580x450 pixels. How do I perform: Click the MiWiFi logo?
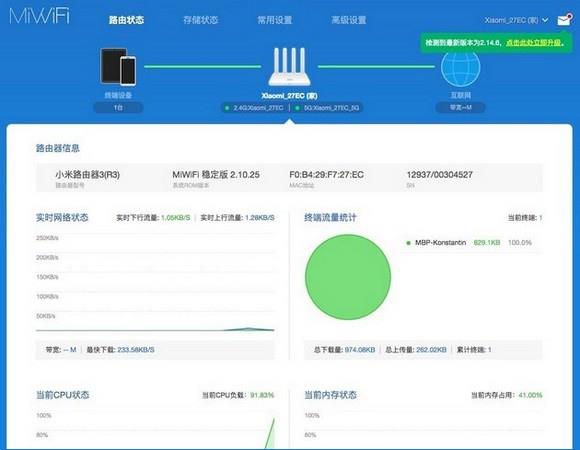coord(39,16)
